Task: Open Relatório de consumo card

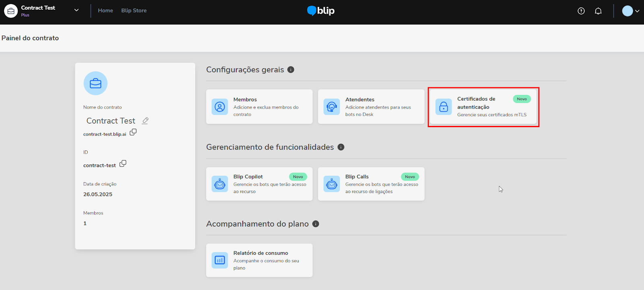Action: tap(259, 260)
